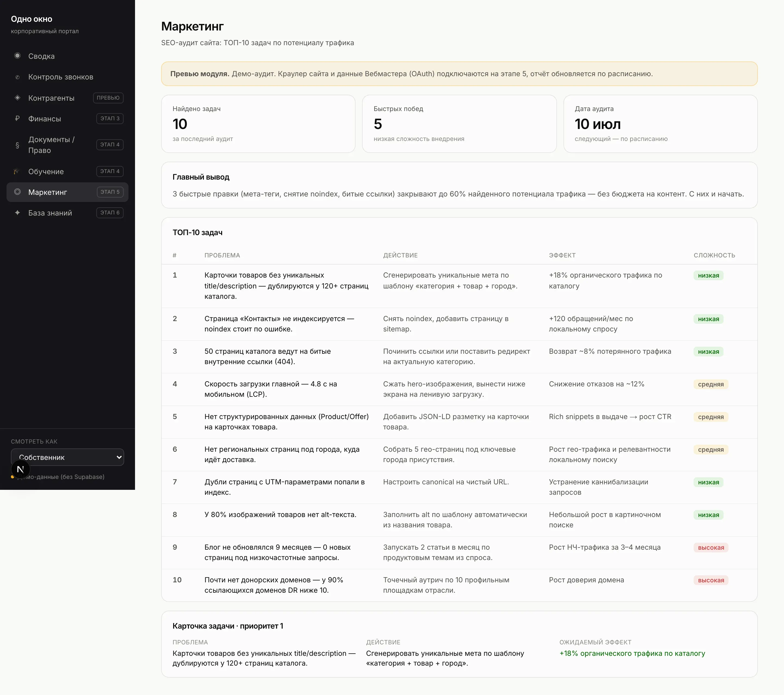Click the circle icon beside Маркетинг
Screen dimensions: 784x695
17,192
